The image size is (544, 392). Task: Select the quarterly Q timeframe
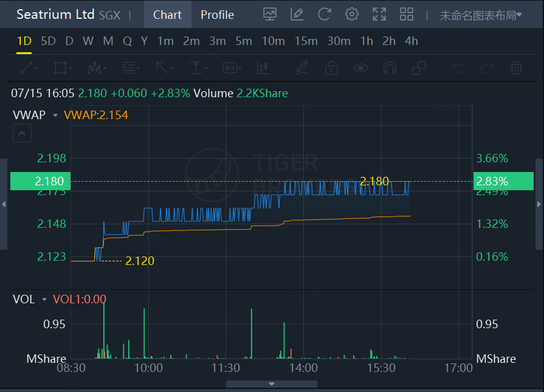(127, 41)
